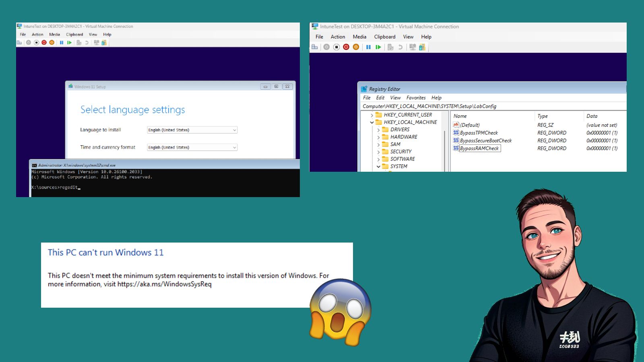Select SOFTWARE key in registry tree
The image size is (644, 362).
pos(402,159)
